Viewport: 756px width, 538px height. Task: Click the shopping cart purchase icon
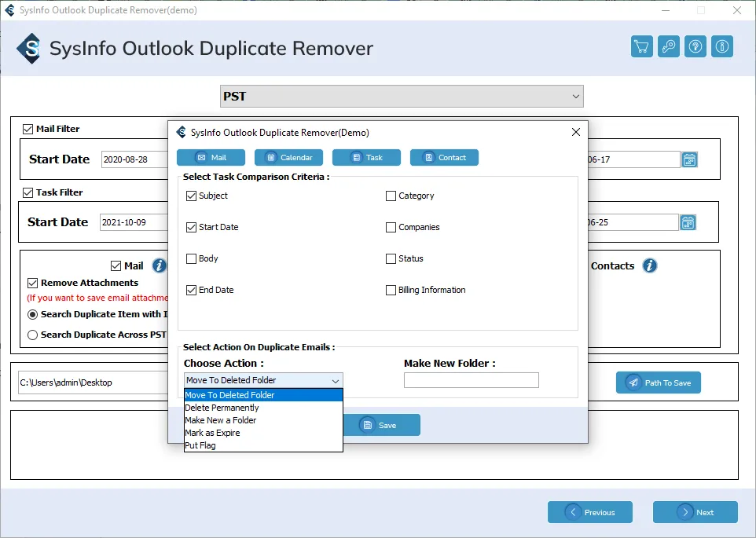click(642, 47)
